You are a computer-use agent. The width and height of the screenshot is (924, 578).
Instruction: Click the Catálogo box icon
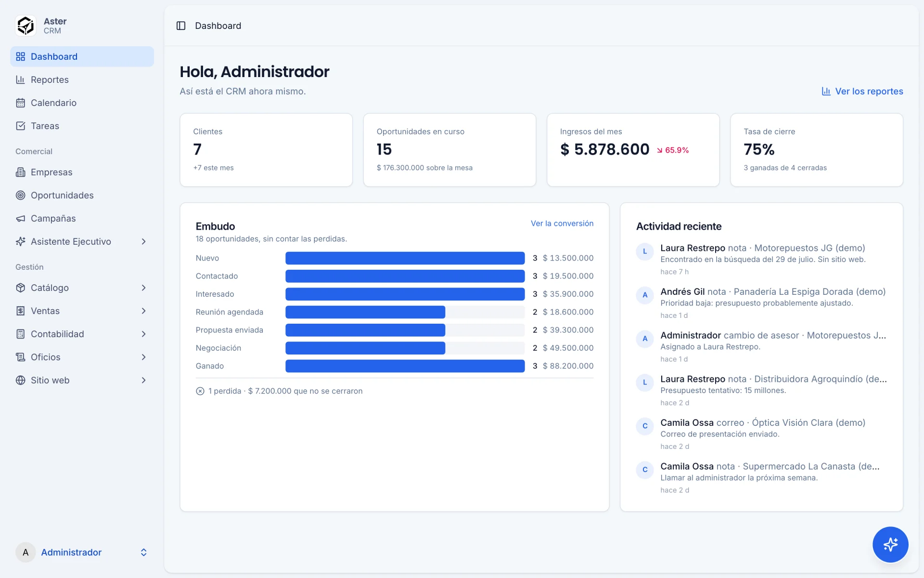[20, 288]
